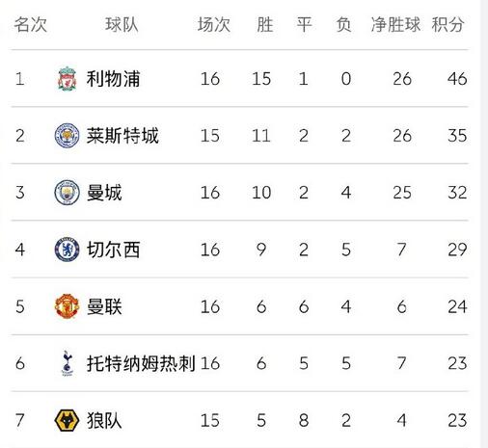Open 托特纳姆热刺 team name
488x448 pixels.
click(x=141, y=363)
